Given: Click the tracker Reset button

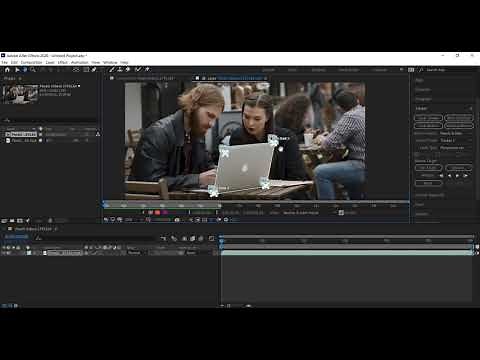Looking at the screenshot, I should point(428,183).
